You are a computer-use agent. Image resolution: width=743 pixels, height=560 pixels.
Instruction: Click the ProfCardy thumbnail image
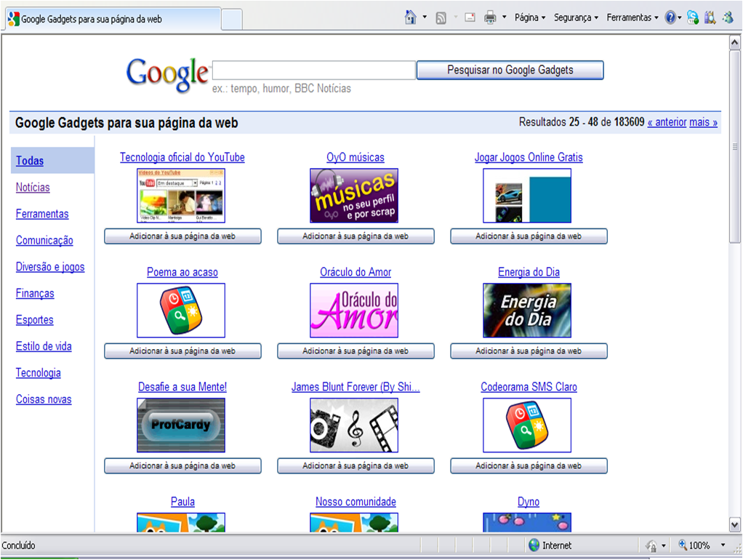[x=181, y=425]
